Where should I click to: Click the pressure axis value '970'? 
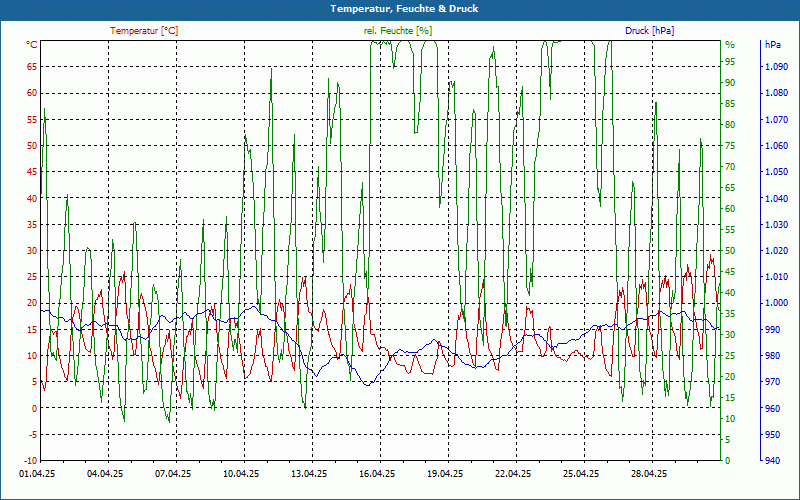772,382
